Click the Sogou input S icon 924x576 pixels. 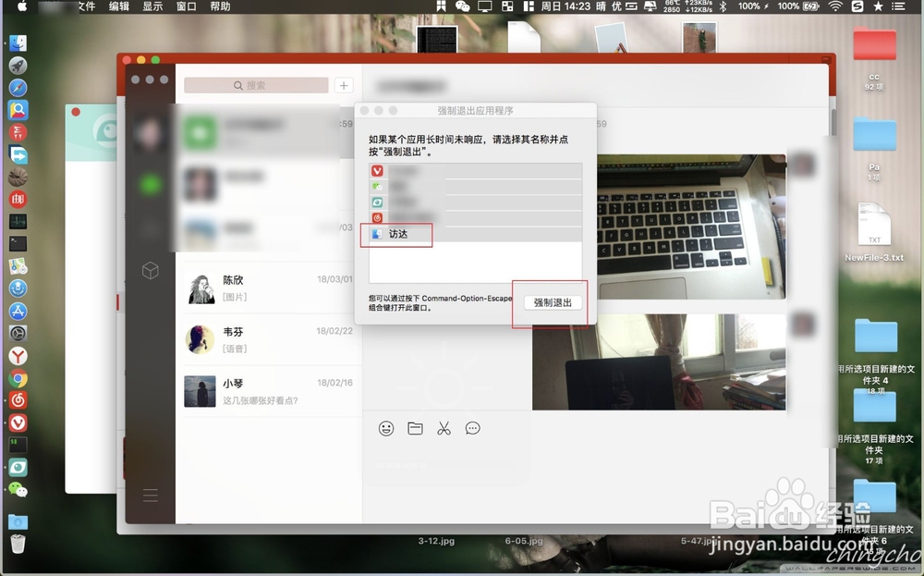click(857, 6)
